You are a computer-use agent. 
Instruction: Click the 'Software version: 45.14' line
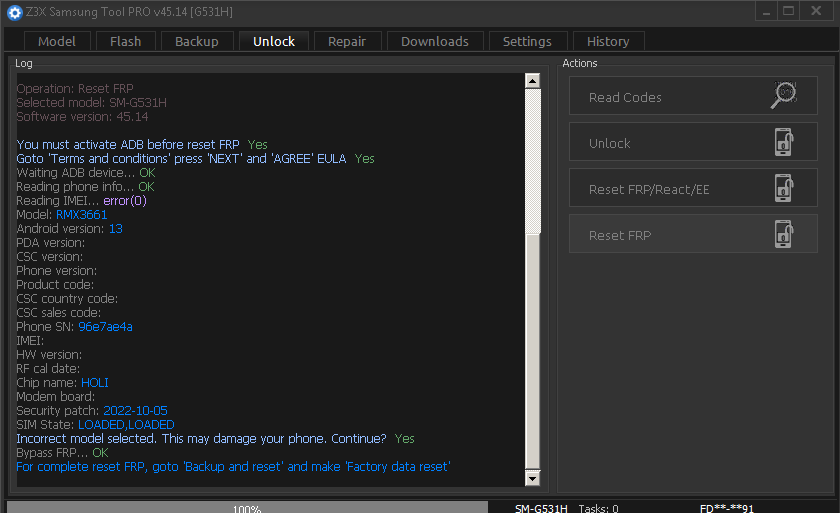click(x=82, y=117)
